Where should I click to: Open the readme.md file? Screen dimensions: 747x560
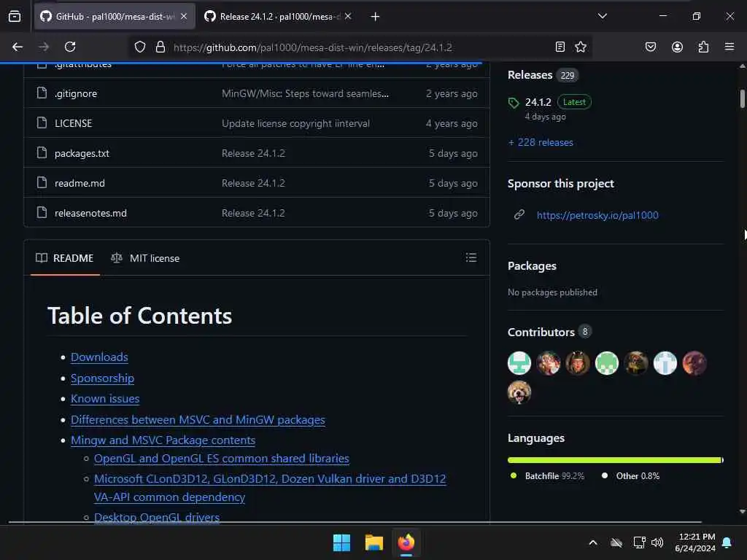[x=80, y=183]
